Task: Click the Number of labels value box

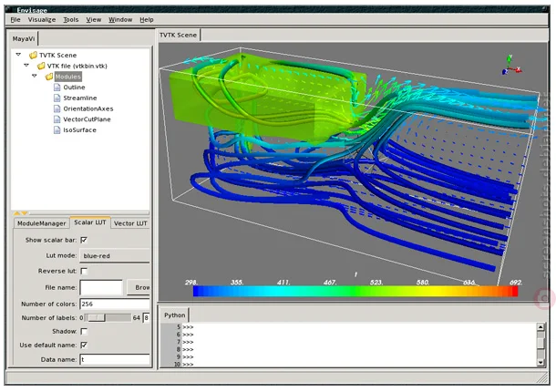Action: coord(146,318)
